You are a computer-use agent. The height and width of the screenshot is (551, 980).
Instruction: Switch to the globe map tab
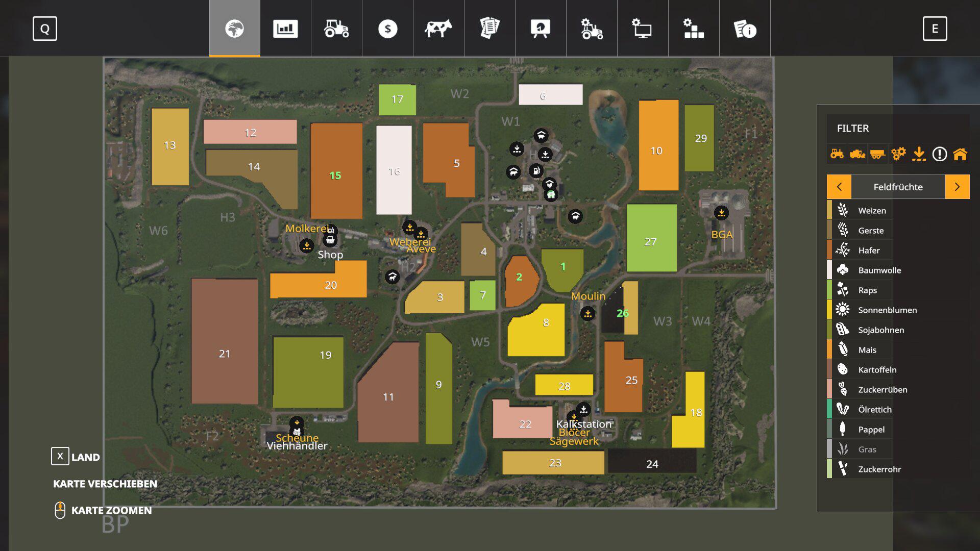[x=234, y=29]
